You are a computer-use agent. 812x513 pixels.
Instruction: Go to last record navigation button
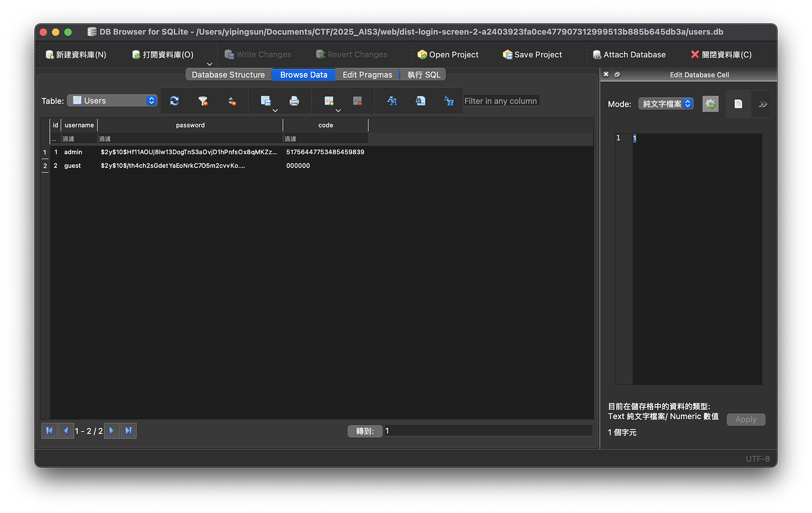point(129,431)
